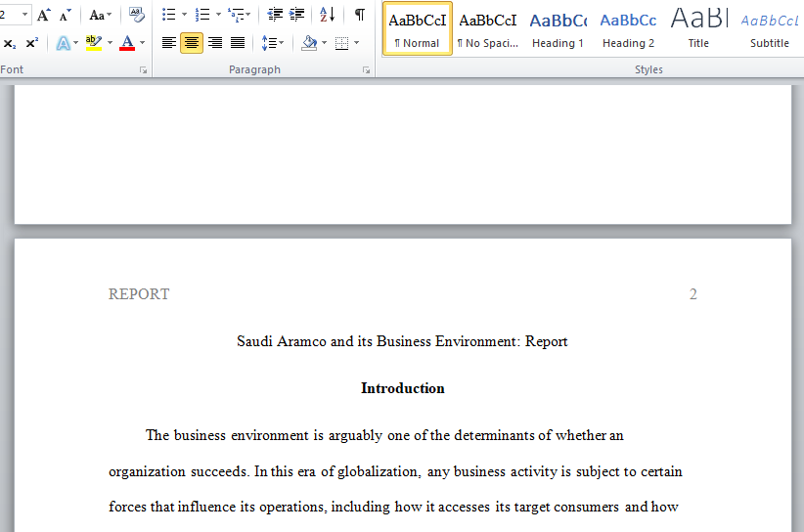Viewport: 804px width, 532px height.
Task: Click the Saudi Aramco report title line
Action: 402,341
